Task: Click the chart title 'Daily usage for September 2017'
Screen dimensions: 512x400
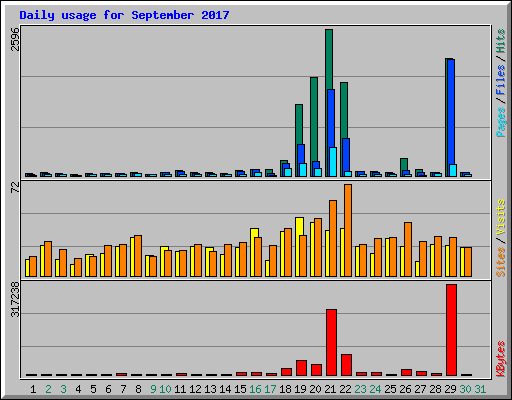Action: pos(124,15)
